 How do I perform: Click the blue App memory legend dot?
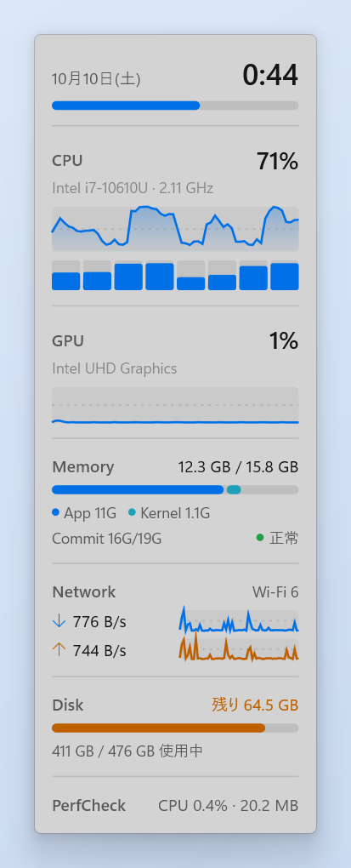(55, 512)
